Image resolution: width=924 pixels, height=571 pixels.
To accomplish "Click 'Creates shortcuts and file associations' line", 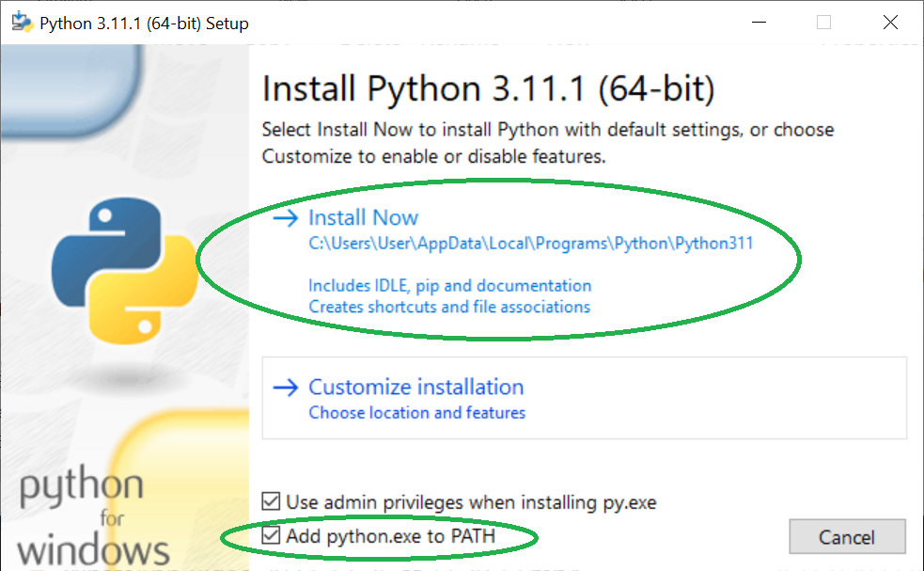I will [x=449, y=307].
